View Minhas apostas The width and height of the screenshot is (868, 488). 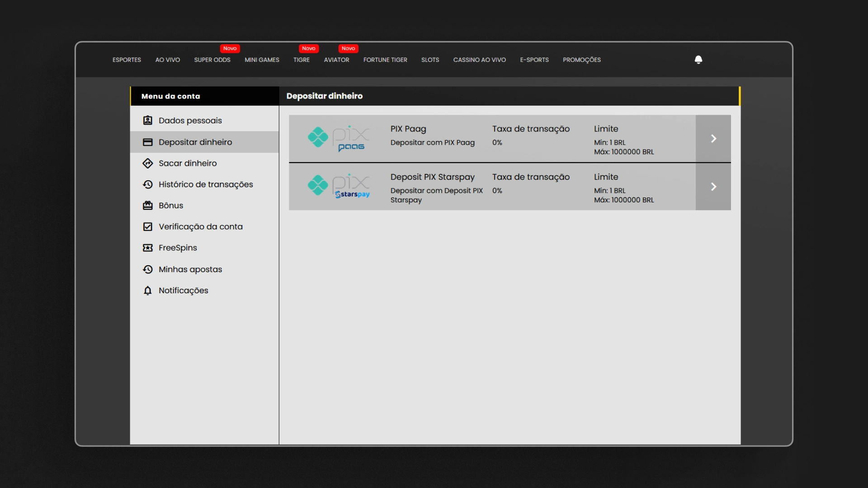coord(204,269)
